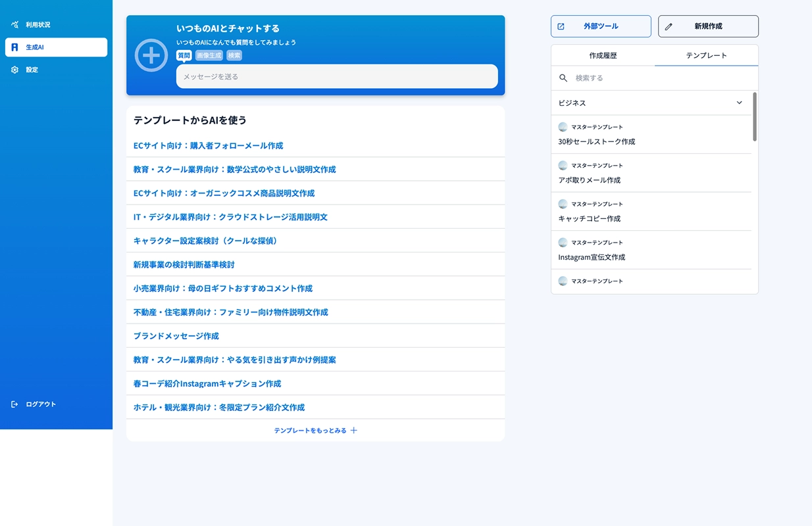This screenshot has width=812, height=526.
Task: Select the 質問 mode chip
Action: 184,55
